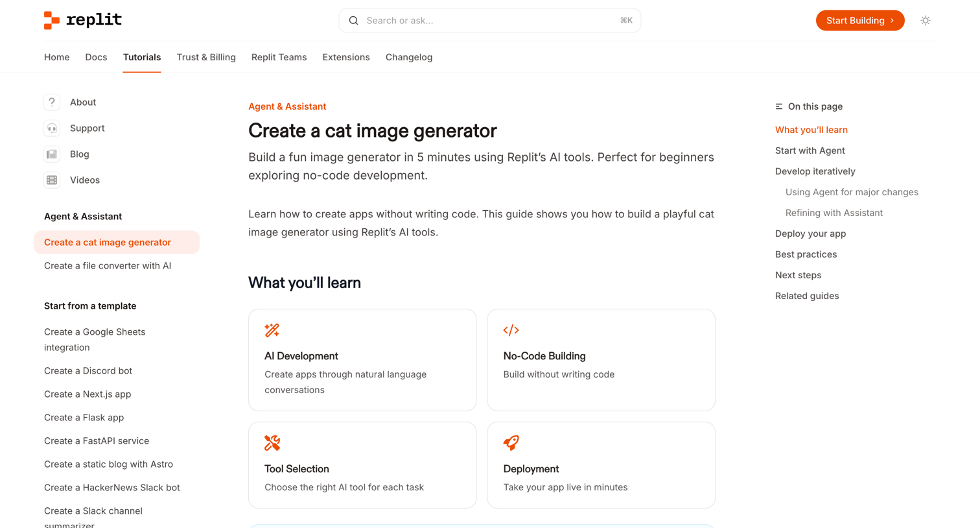Click the Tool Selection card title
The image size is (980, 528).
pyautogui.click(x=297, y=469)
